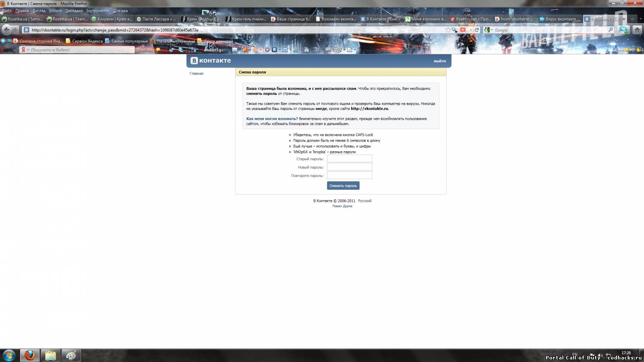
Task: Click the Home button in Firefox toolbar
Action: point(637,30)
